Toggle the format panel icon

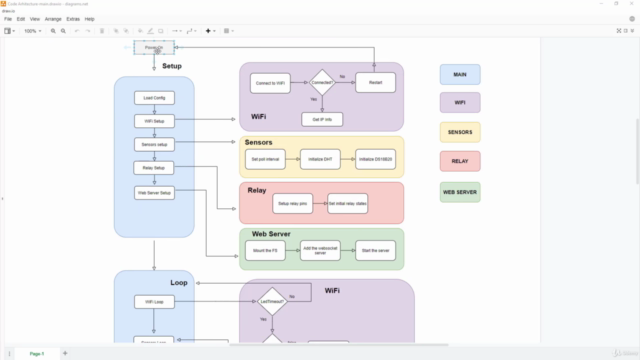pos(626,31)
